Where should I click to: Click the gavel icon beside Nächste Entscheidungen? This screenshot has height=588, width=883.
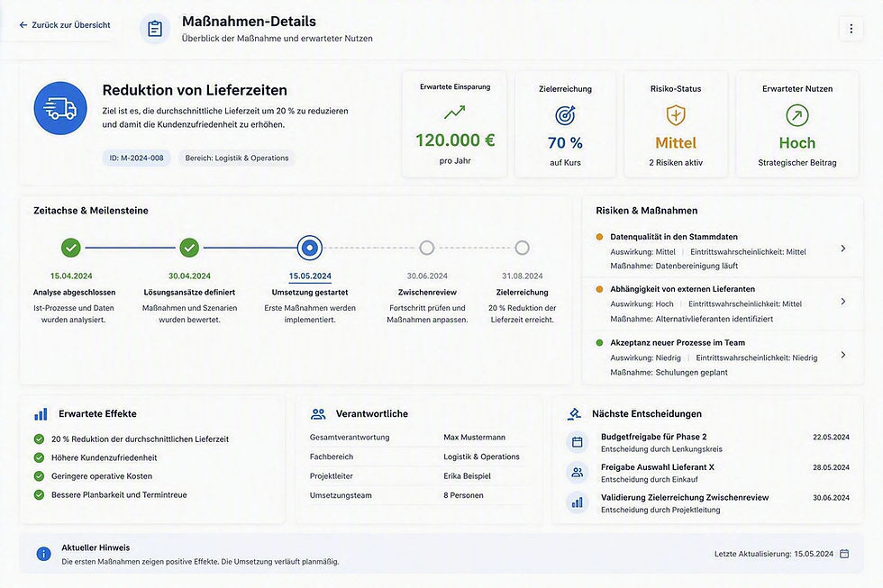click(574, 414)
